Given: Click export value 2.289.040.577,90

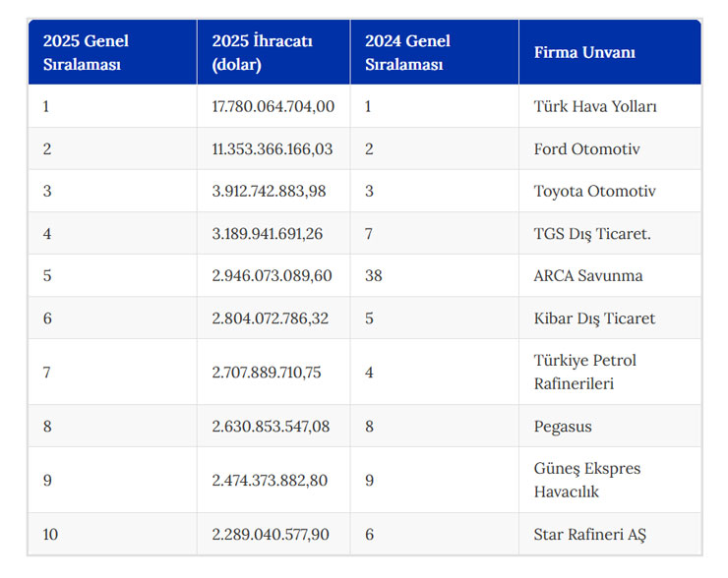Looking at the screenshot, I should click(271, 535).
